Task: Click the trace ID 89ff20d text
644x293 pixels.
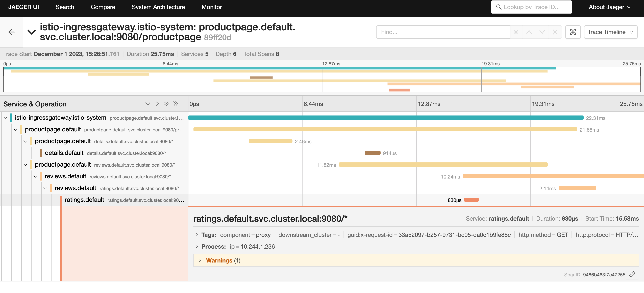Action: point(217,38)
